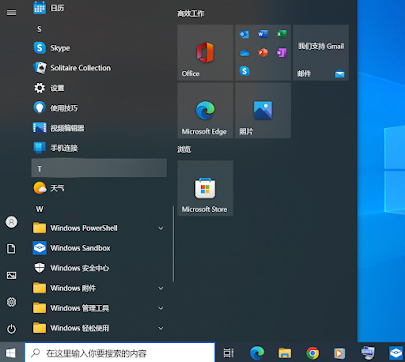
Task: Click the Windows Start button
Action: (11, 353)
